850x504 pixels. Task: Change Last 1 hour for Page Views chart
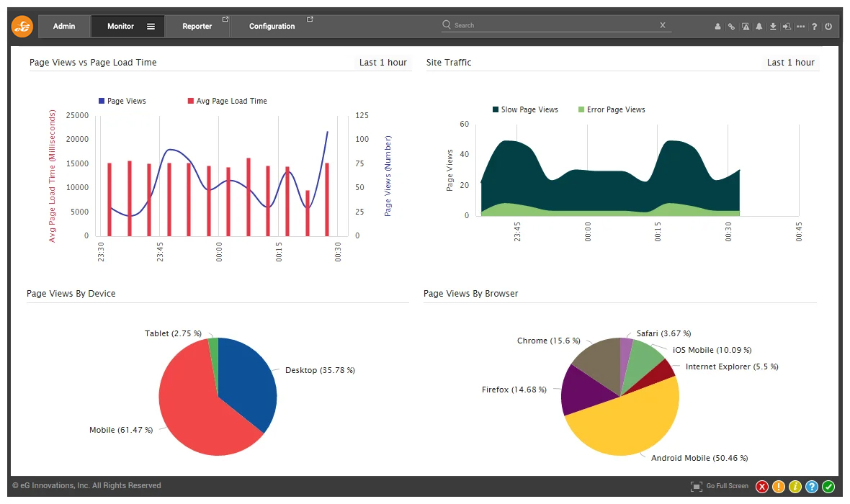[382, 63]
